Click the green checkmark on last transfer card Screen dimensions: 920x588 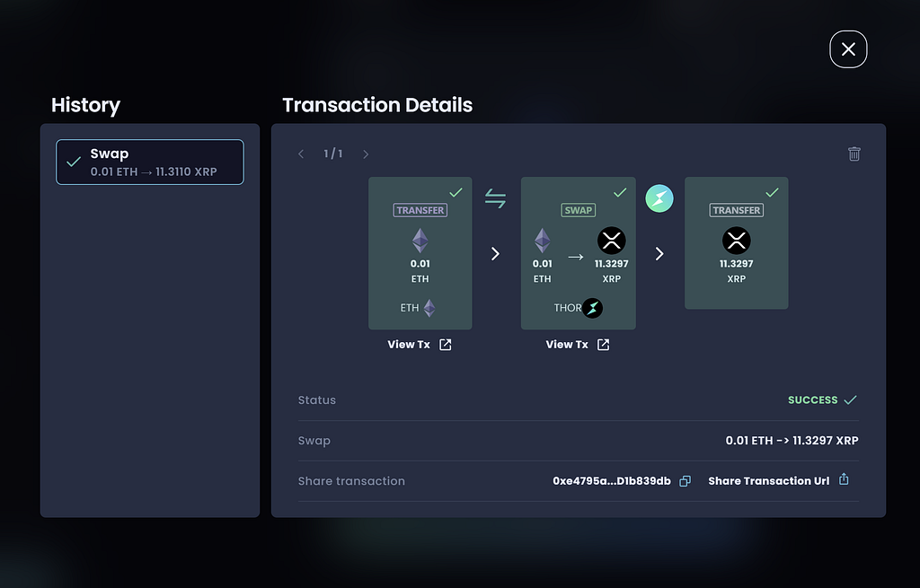point(772,192)
